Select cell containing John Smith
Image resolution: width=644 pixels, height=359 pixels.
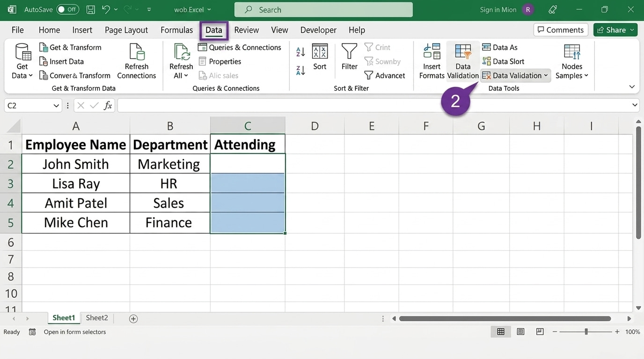point(76,164)
